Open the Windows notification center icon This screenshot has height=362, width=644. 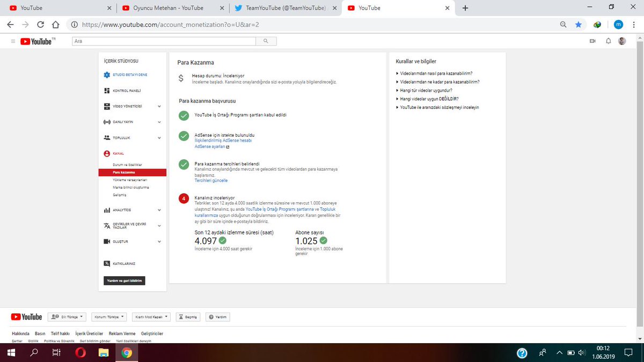(628, 353)
